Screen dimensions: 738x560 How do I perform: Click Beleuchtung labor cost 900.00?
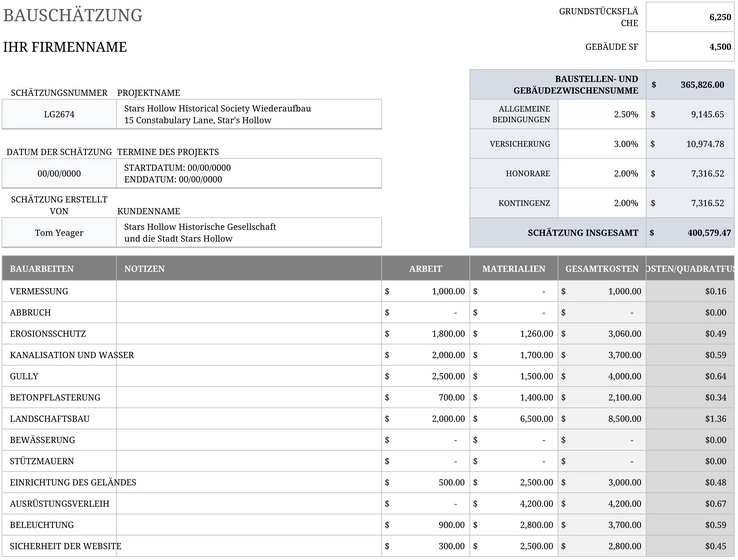click(426, 525)
